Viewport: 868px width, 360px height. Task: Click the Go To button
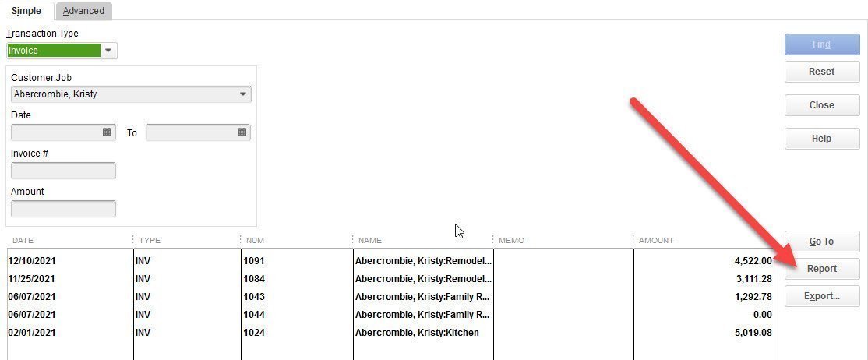821,242
